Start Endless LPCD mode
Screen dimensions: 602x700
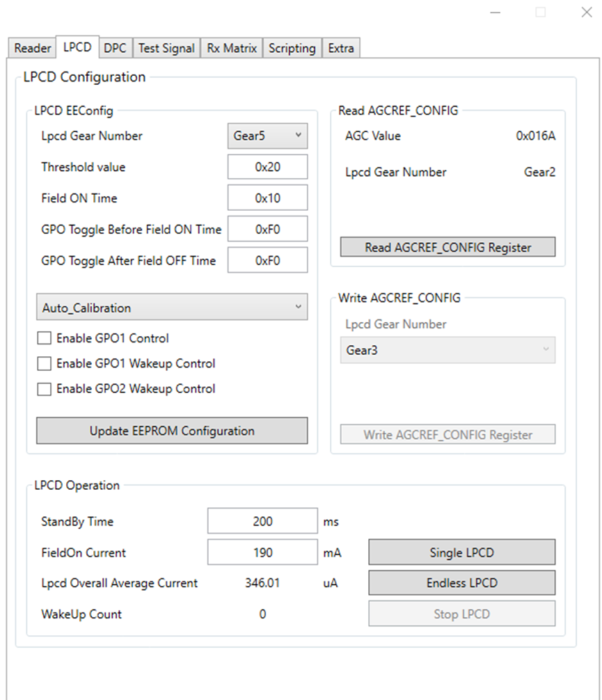click(461, 582)
